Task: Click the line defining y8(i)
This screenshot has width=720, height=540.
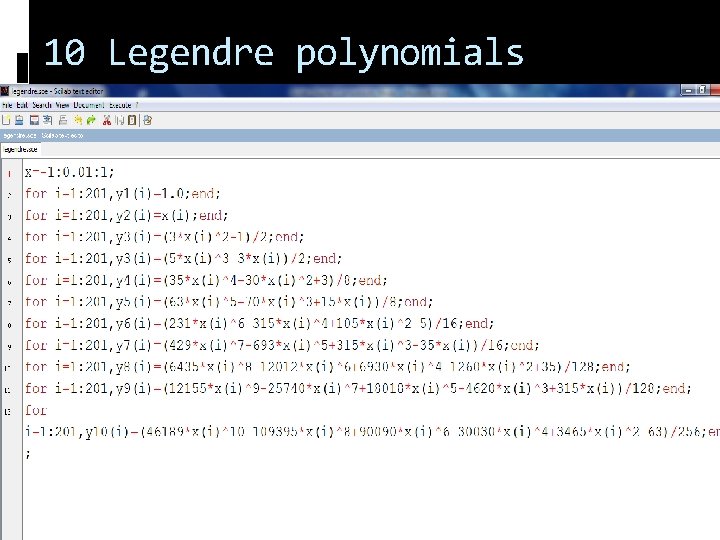Action: [x=327, y=367]
